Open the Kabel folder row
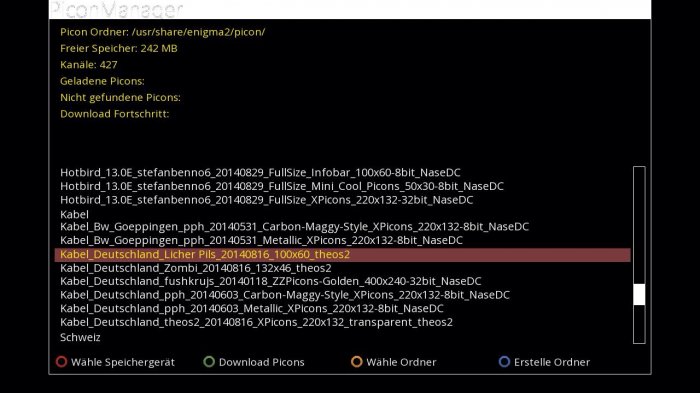This screenshot has height=393, width=700. [x=74, y=214]
